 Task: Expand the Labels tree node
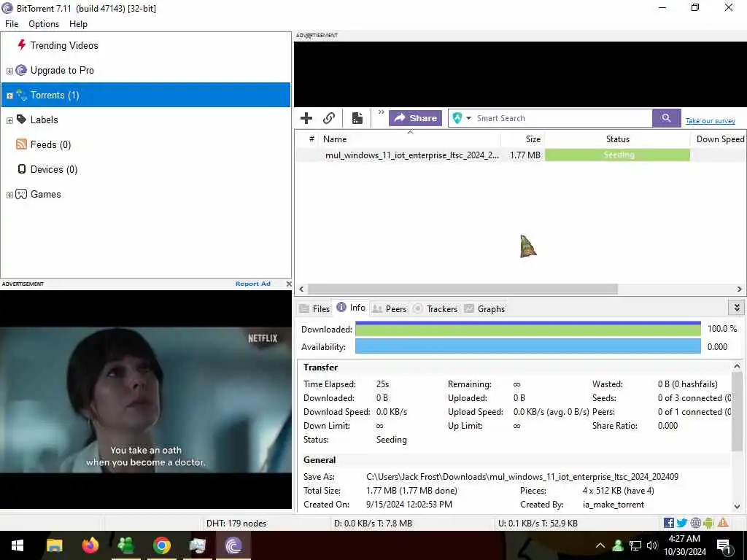pyautogui.click(x=9, y=120)
